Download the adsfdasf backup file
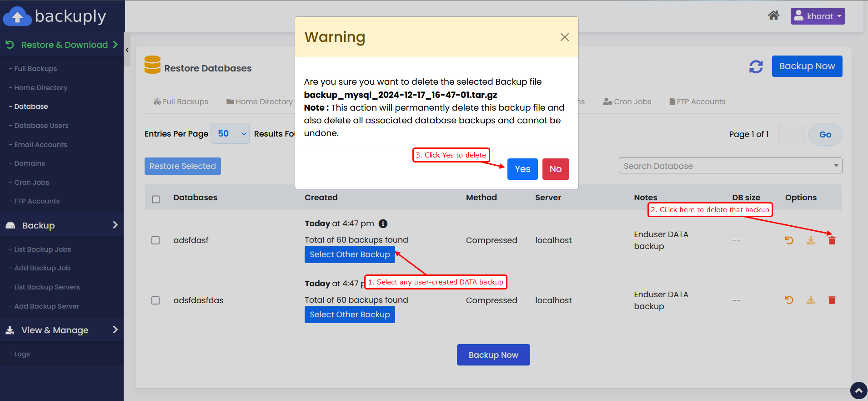The image size is (868, 401). coord(811,240)
